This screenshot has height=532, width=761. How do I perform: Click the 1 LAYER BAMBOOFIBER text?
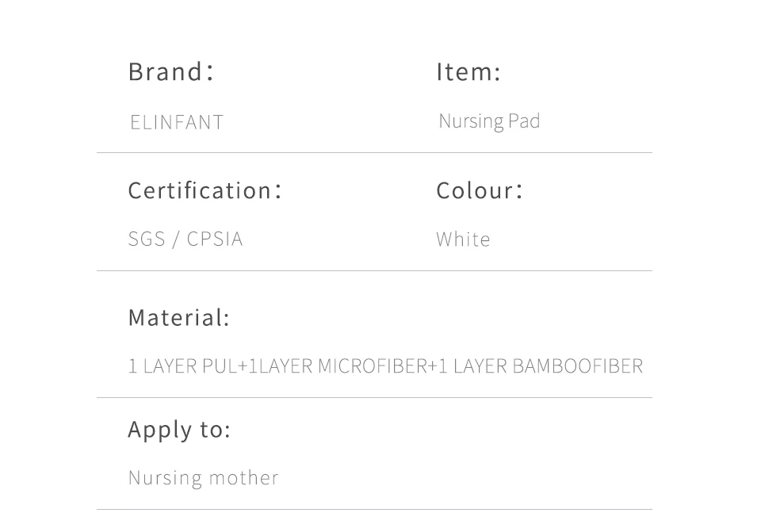point(541,366)
